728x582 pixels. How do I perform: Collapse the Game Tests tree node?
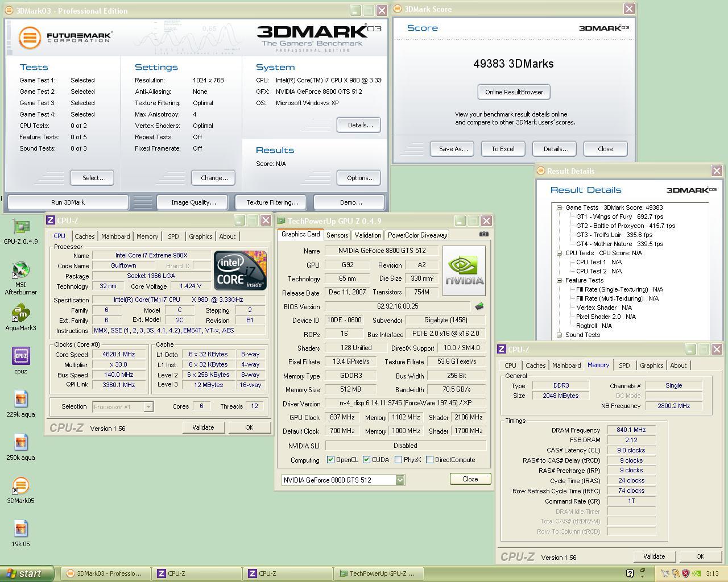pyautogui.click(x=559, y=207)
